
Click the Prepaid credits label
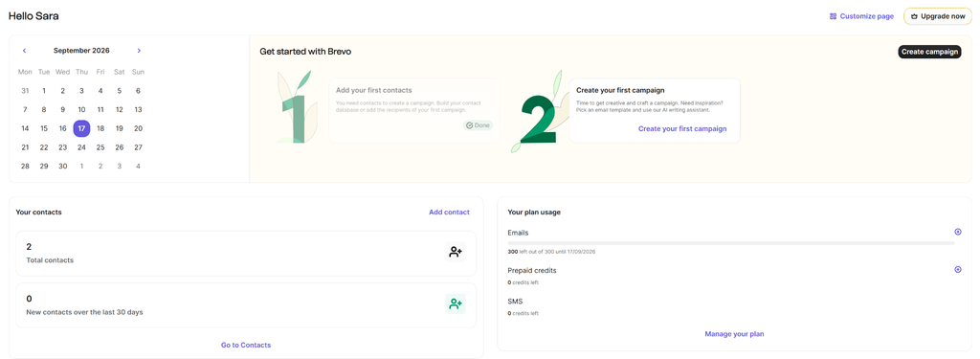click(x=532, y=270)
